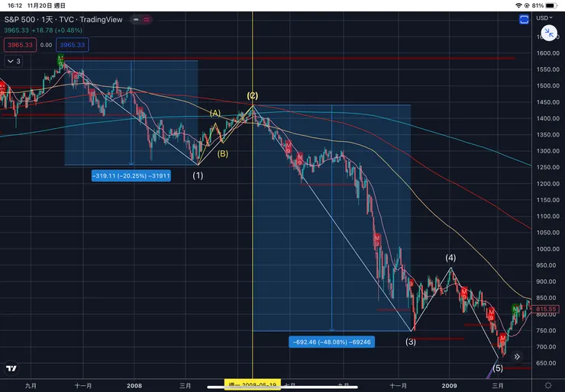The image size is (565, 392).
Task: Select the Elliott wave label (2)
Action: point(253,96)
